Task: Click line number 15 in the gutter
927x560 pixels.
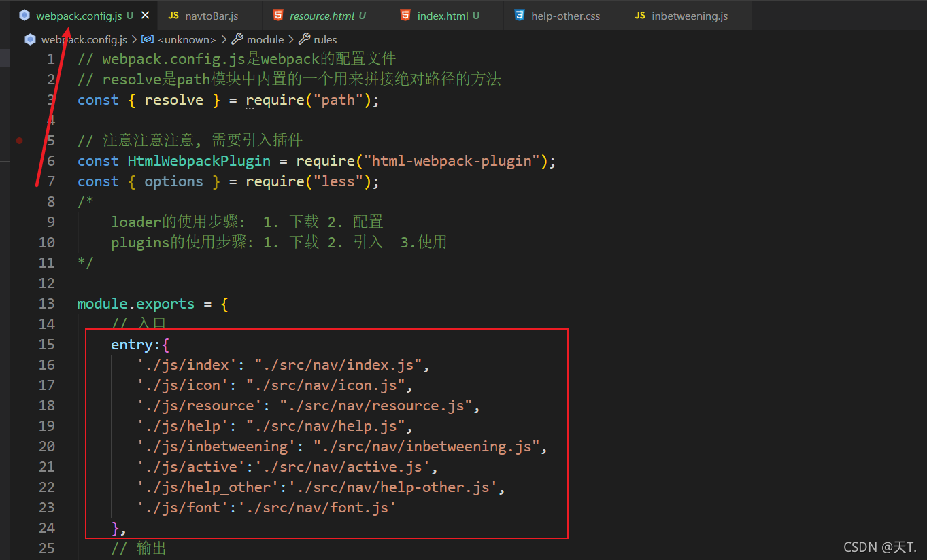Action: 47,345
